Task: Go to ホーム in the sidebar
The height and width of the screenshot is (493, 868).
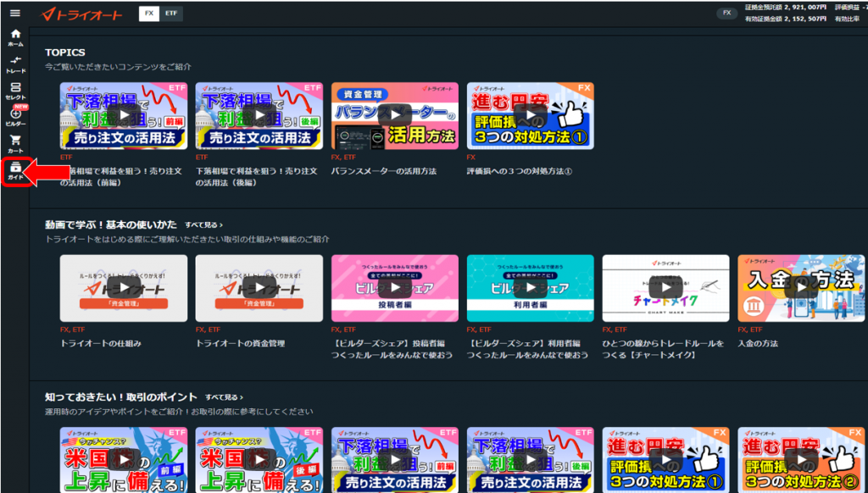Action: 15,37
